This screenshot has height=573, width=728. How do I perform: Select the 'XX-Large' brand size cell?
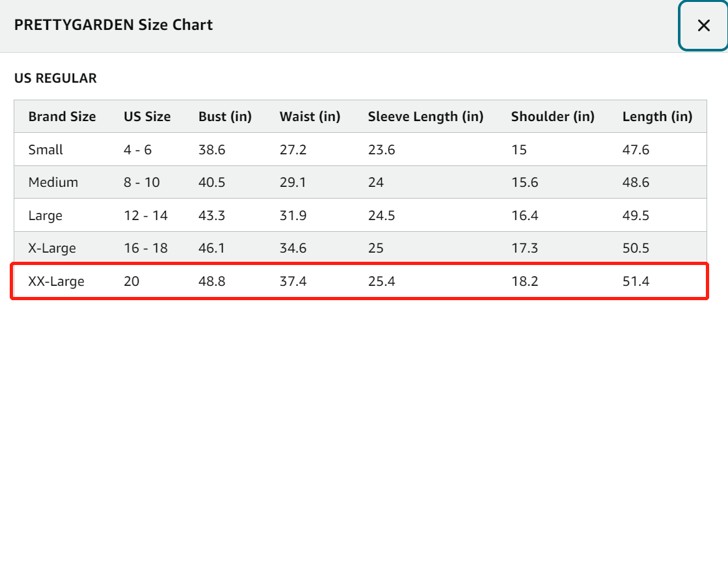pos(56,282)
